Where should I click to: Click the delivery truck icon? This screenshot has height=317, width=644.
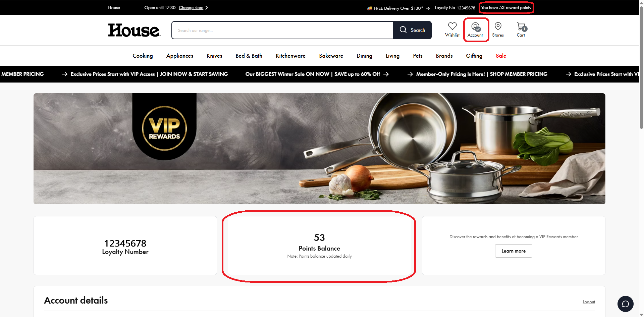pos(370,8)
